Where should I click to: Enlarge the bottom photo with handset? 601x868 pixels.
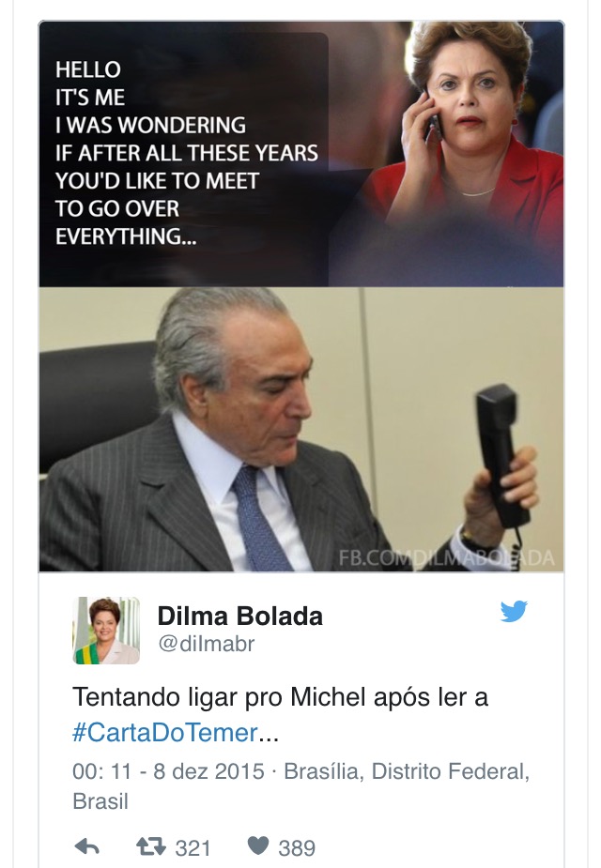point(301,430)
